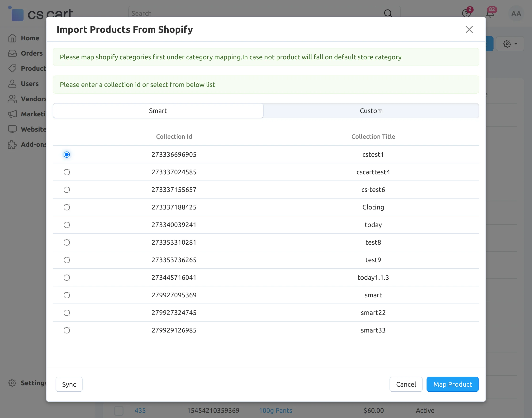This screenshot has width=532, height=418.
Task: Switch to the Custom tab
Action: tap(371, 111)
